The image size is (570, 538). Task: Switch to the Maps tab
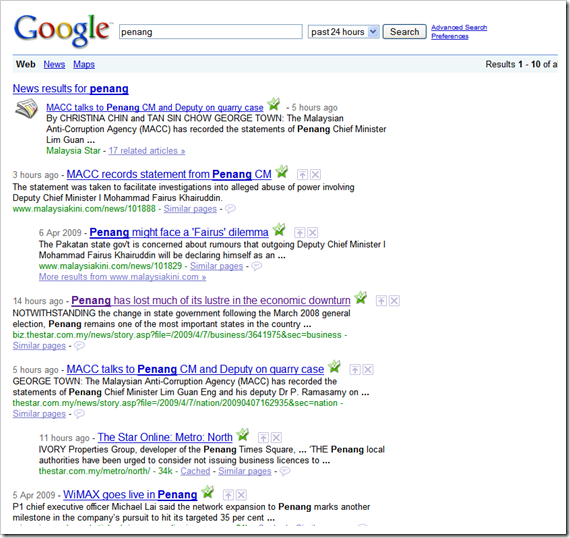click(84, 64)
